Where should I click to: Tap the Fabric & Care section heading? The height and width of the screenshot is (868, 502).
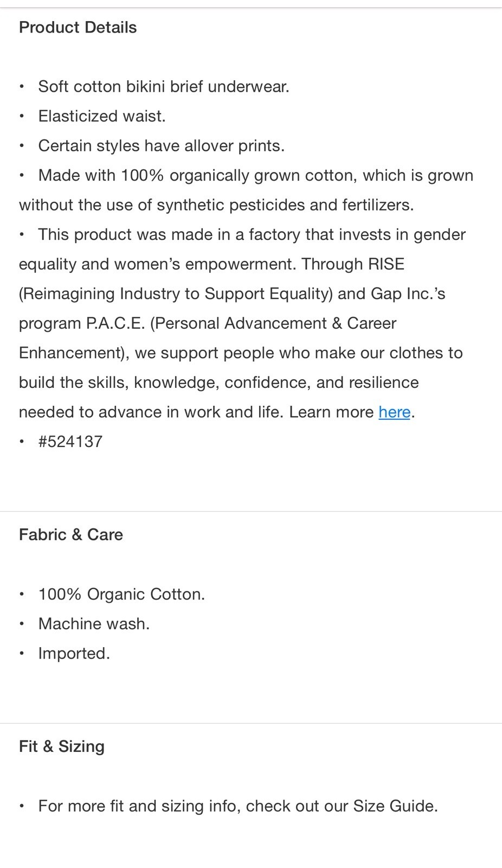pos(71,534)
